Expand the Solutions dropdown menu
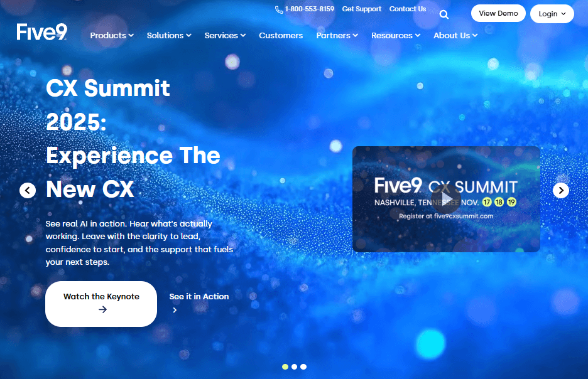The height and width of the screenshot is (379, 588). 169,36
